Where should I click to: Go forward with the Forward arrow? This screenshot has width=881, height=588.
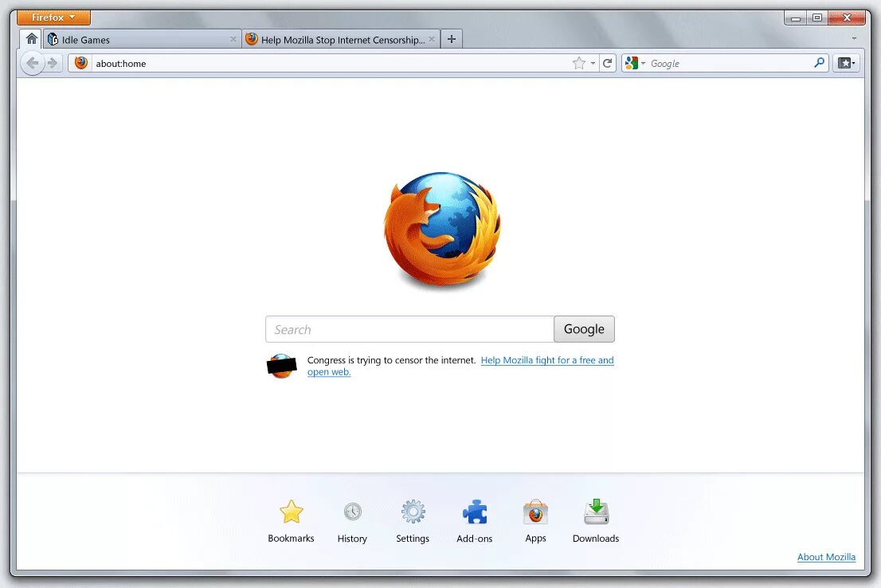(x=53, y=63)
